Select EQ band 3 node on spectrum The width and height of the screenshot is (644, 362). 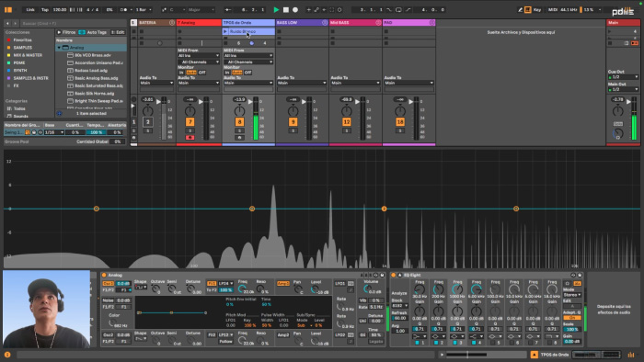(384, 209)
